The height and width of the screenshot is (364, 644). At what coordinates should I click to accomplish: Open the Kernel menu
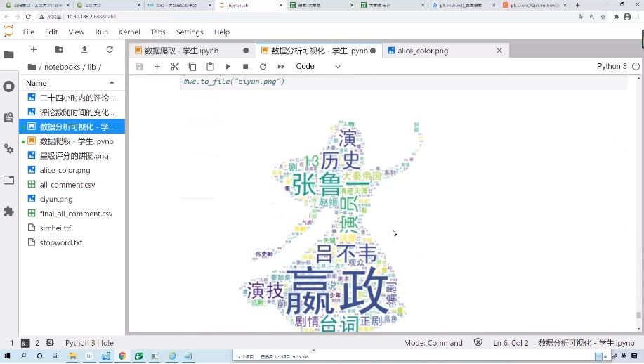click(x=129, y=32)
